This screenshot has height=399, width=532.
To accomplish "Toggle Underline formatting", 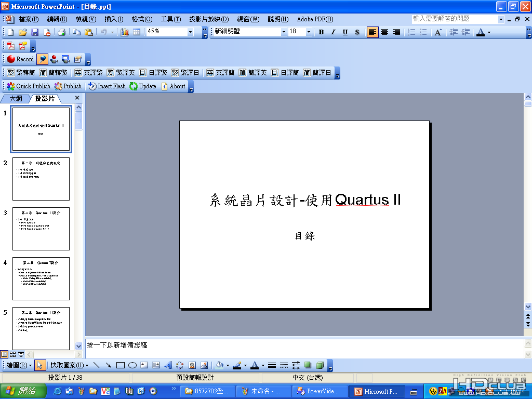I will tap(345, 32).
